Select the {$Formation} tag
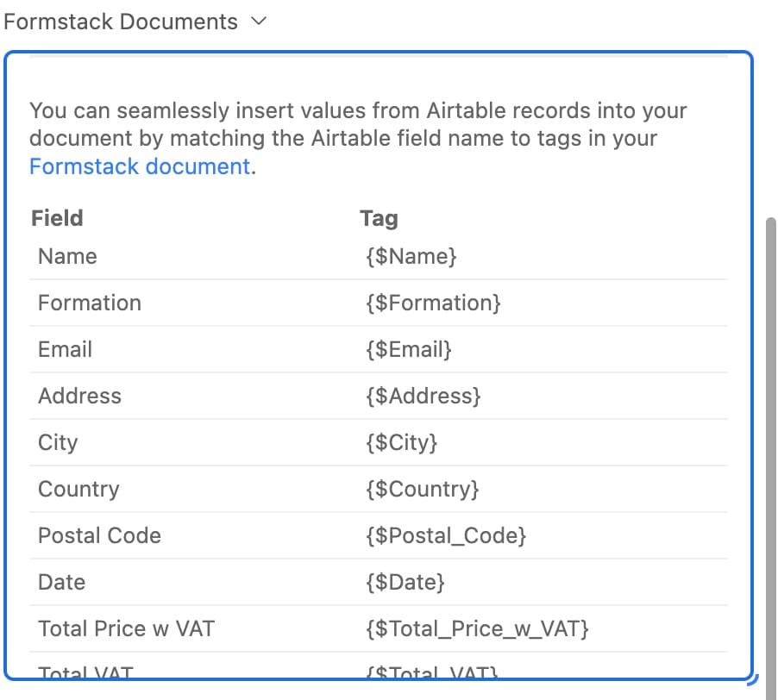This screenshot has width=778, height=700. tap(433, 303)
